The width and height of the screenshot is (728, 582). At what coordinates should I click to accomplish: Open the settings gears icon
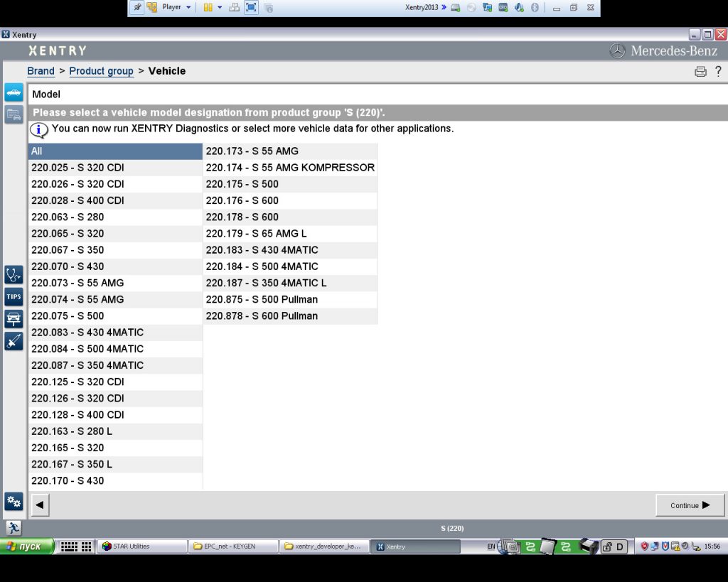tap(14, 501)
